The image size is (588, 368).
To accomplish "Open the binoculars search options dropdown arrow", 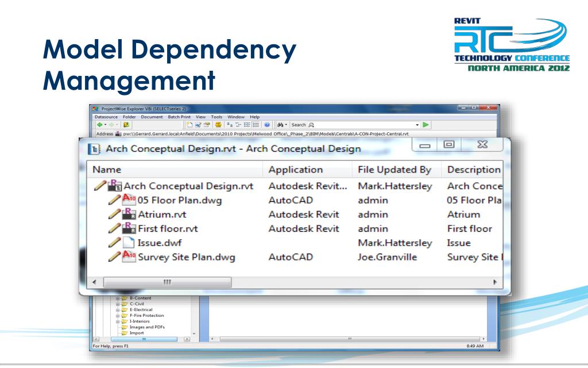I will click(286, 125).
